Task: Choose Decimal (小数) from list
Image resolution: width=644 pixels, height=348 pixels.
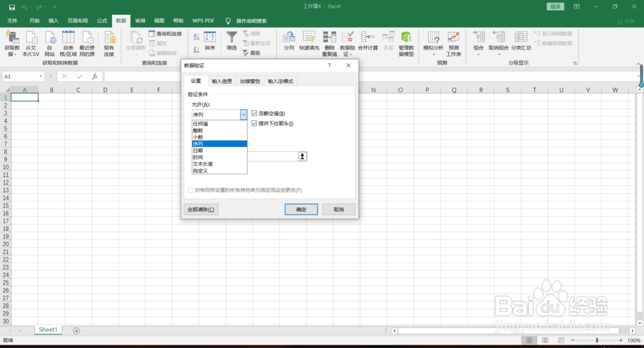Action: pyautogui.click(x=220, y=137)
